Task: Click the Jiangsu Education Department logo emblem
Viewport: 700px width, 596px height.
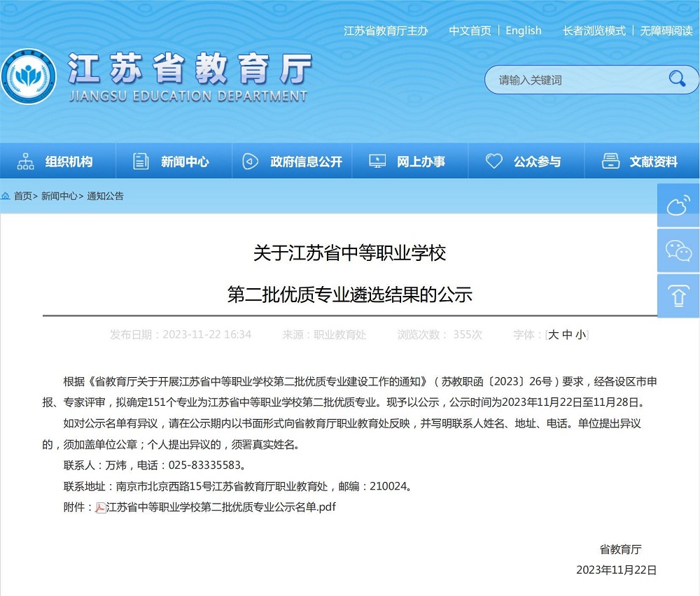Action: pyautogui.click(x=29, y=77)
